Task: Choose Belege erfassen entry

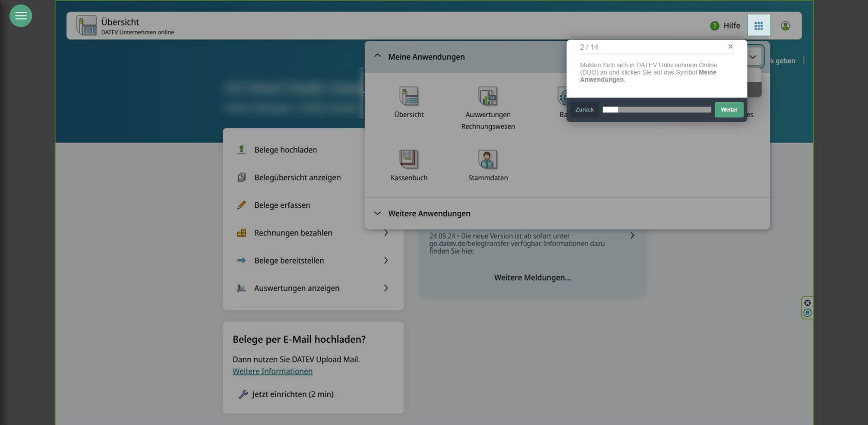Action: 282,205
